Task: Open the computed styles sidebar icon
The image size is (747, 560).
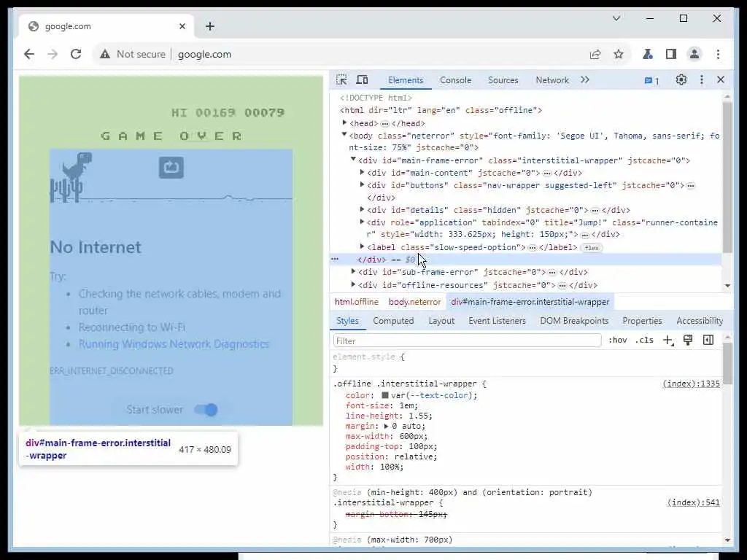Action: coord(708,340)
